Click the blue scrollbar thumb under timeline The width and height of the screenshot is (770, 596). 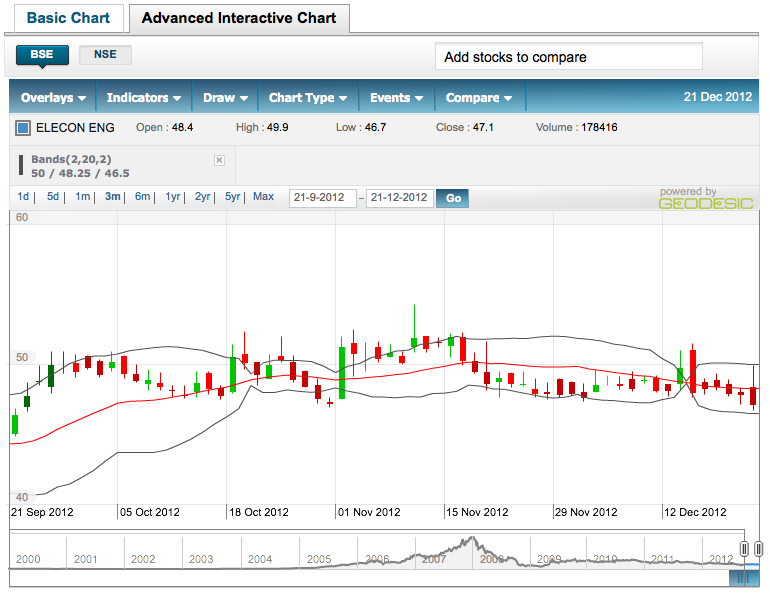pos(744,579)
